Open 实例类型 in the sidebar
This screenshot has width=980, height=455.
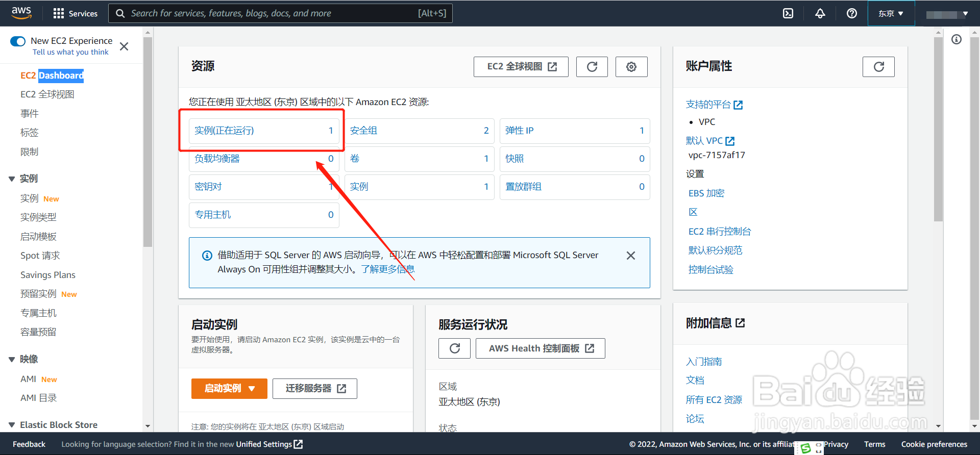point(38,217)
